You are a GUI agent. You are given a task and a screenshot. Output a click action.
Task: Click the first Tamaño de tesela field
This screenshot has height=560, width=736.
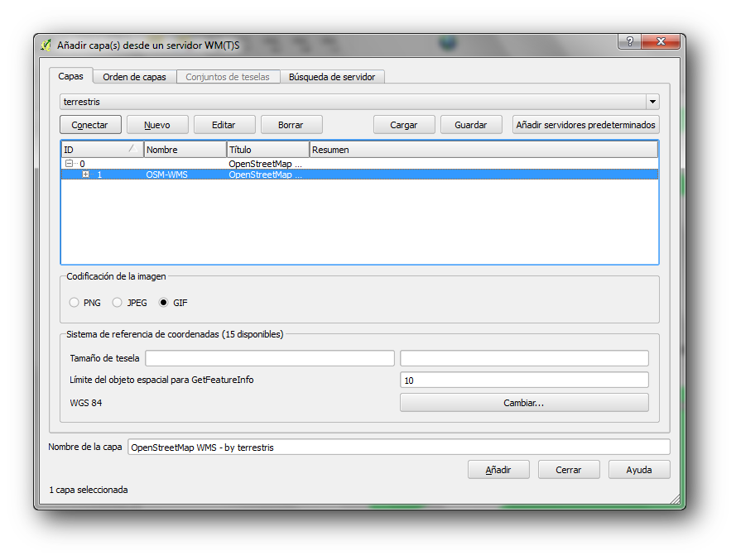pos(270,358)
